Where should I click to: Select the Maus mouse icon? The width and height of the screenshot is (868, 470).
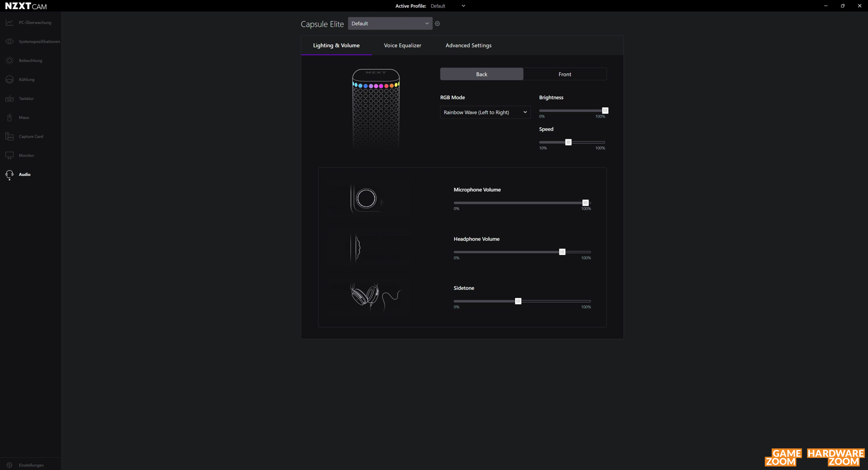coord(10,118)
